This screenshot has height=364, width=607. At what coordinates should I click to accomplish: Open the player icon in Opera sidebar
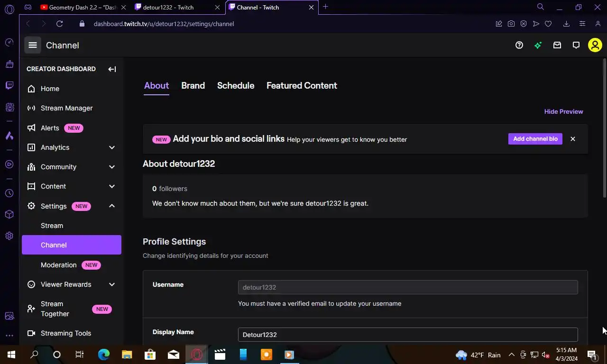[x=9, y=164]
